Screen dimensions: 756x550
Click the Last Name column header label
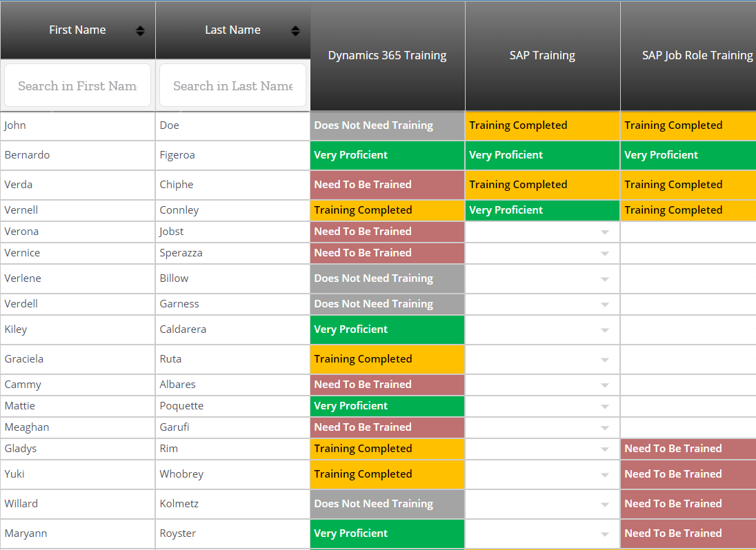(x=232, y=30)
